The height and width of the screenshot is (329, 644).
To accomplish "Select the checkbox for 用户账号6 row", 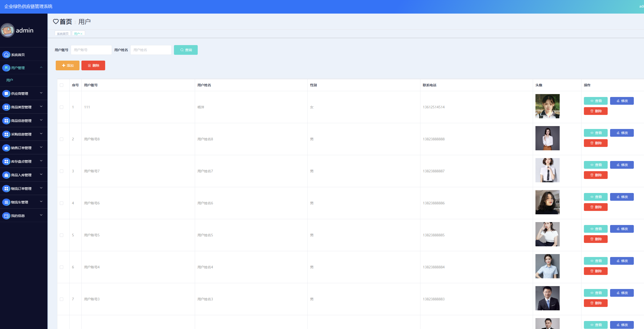I will point(62,203).
